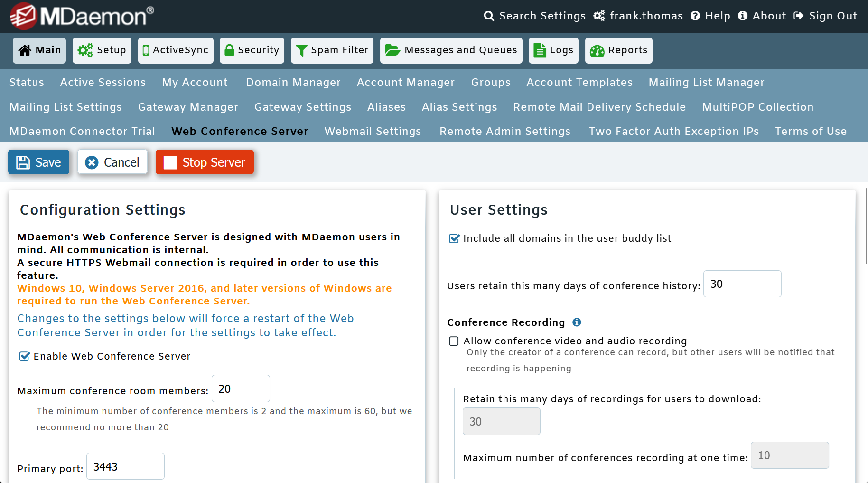Open Gateway Manager
This screenshot has height=483, width=868.
tap(188, 107)
